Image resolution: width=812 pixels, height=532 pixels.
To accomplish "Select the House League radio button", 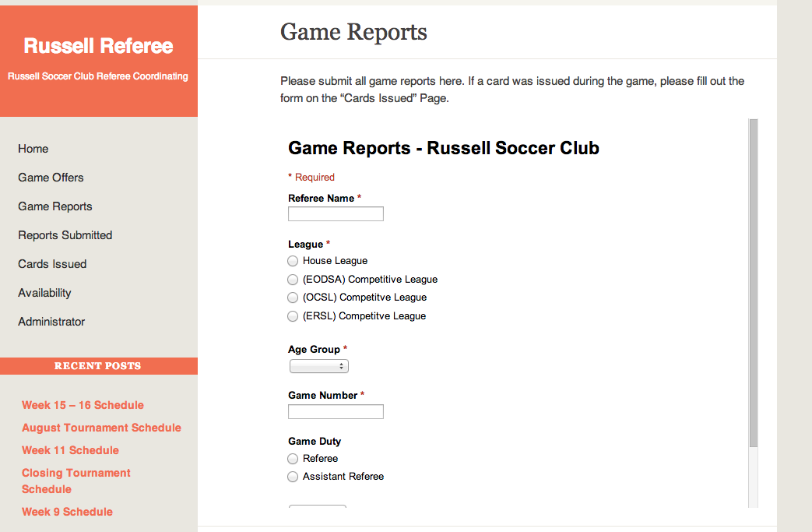I will coord(293,261).
